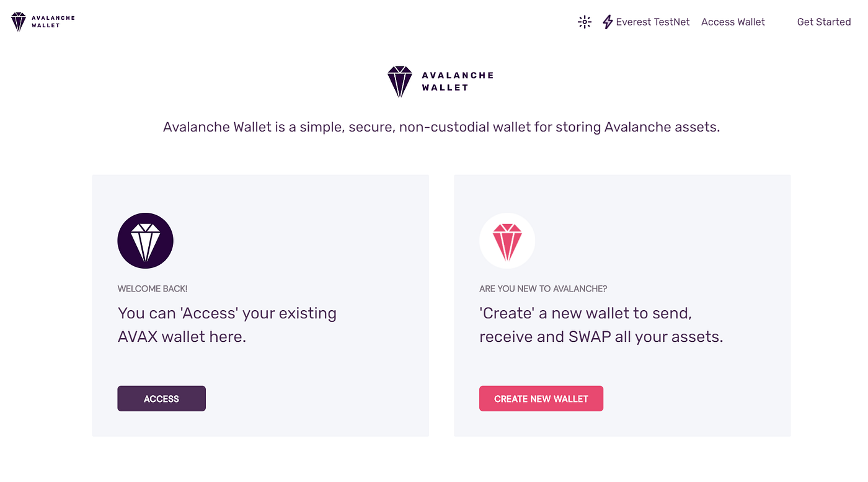Click the pink CREATE NEW WALLET button

click(541, 399)
